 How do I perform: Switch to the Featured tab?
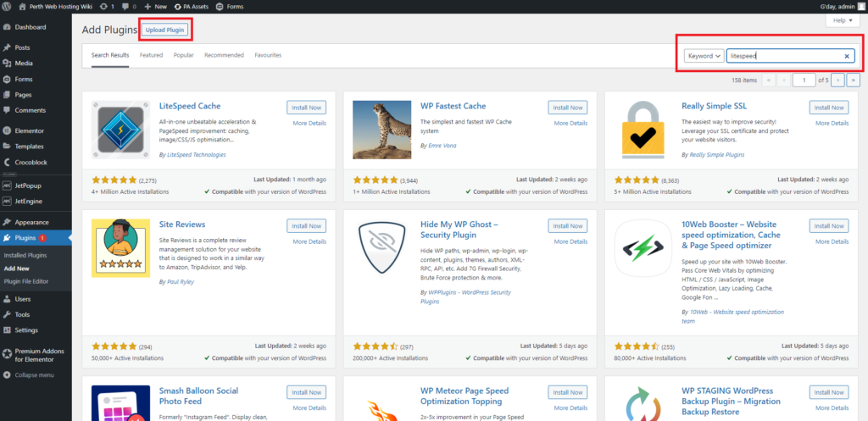[151, 55]
